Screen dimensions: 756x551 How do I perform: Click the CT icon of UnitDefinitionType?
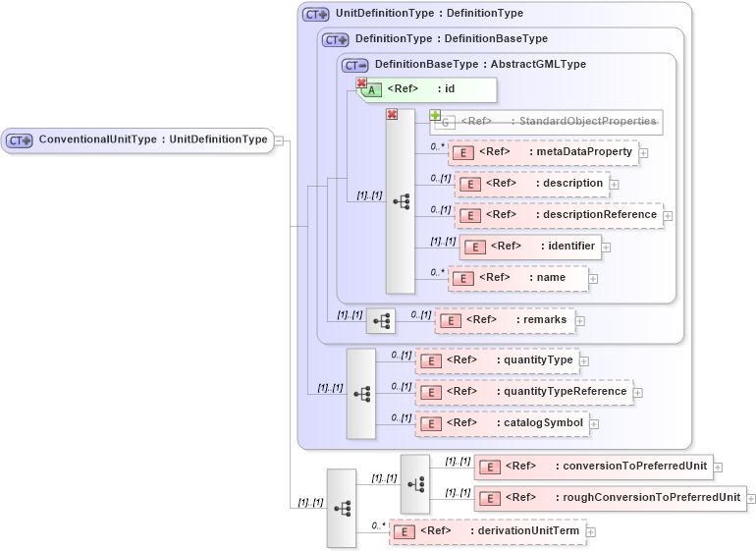pyautogui.click(x=316, y=15)
